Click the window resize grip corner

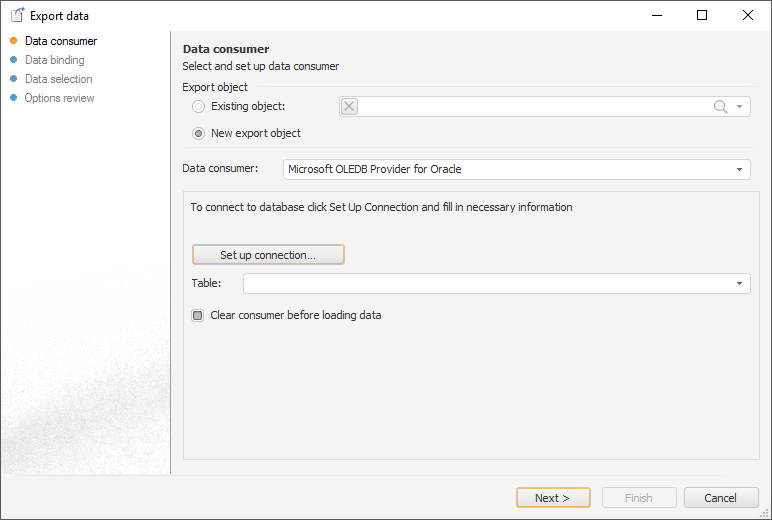765,513
